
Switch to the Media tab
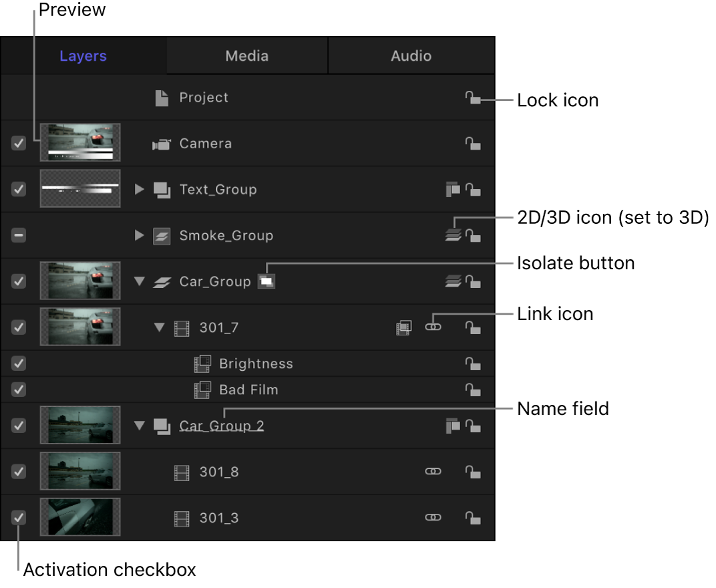coord(247,55)
